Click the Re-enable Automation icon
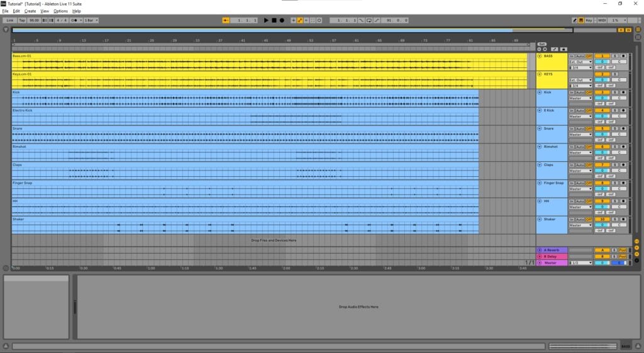The image size is (644, 353). [x=306, y=20]
